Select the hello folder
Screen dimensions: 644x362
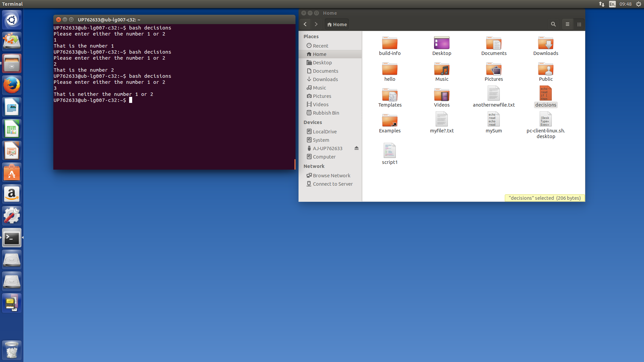click(390, 72)
